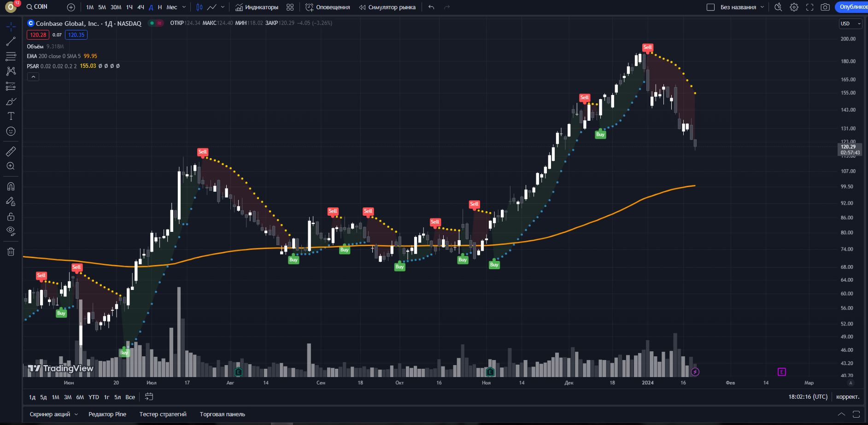Open the Редактор Pine tab
The image size is (868, 425).
107,414
